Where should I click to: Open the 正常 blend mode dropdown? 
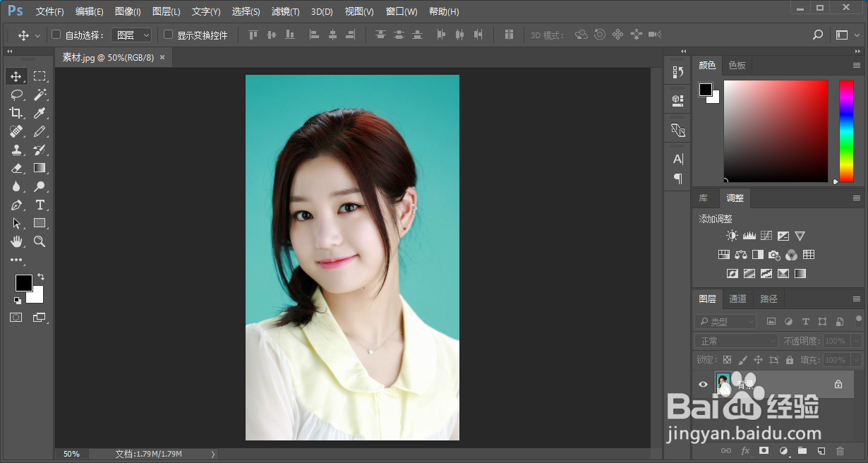737,341
